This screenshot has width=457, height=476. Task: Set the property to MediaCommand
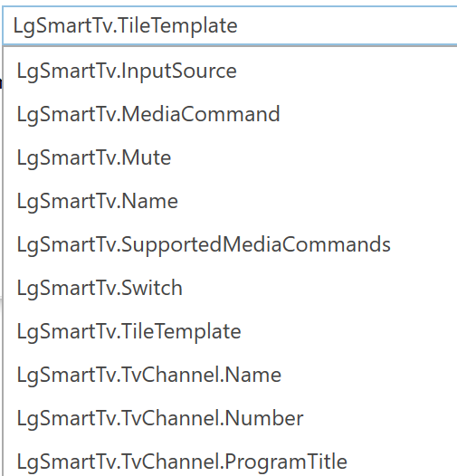tap(230, 114)
